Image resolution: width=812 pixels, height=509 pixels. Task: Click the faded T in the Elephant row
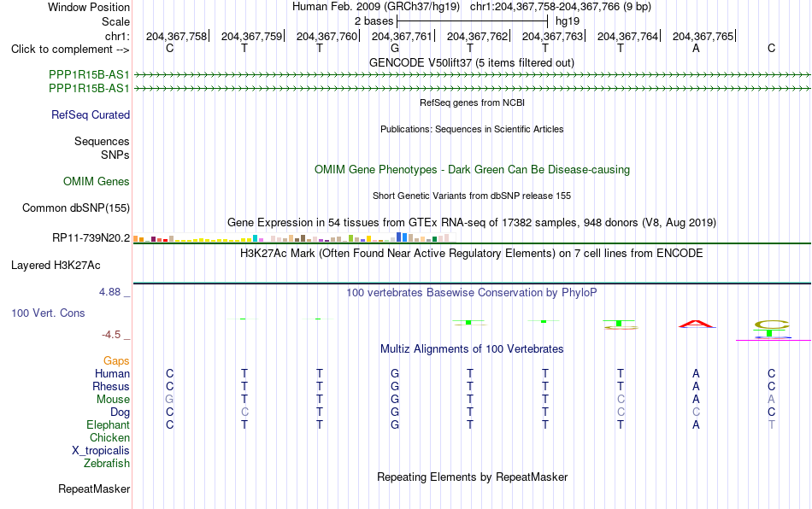coord(771,424)
